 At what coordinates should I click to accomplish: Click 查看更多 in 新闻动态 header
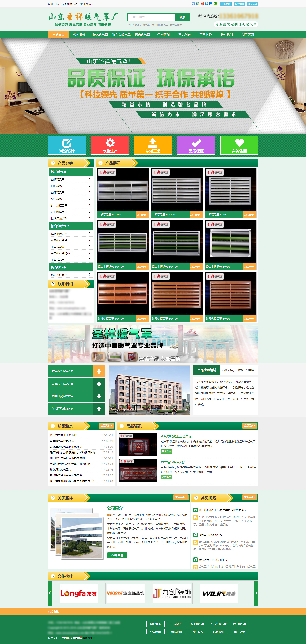coord(106,425)
